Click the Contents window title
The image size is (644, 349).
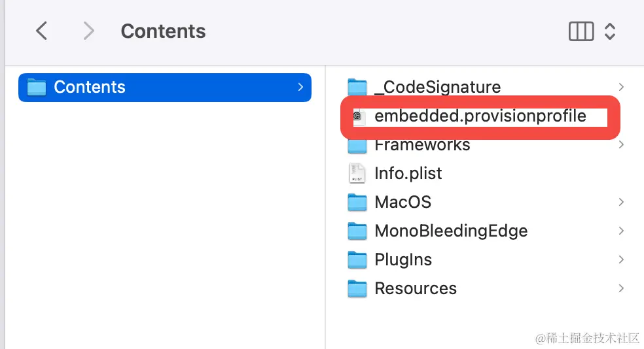tap(163, 31)
